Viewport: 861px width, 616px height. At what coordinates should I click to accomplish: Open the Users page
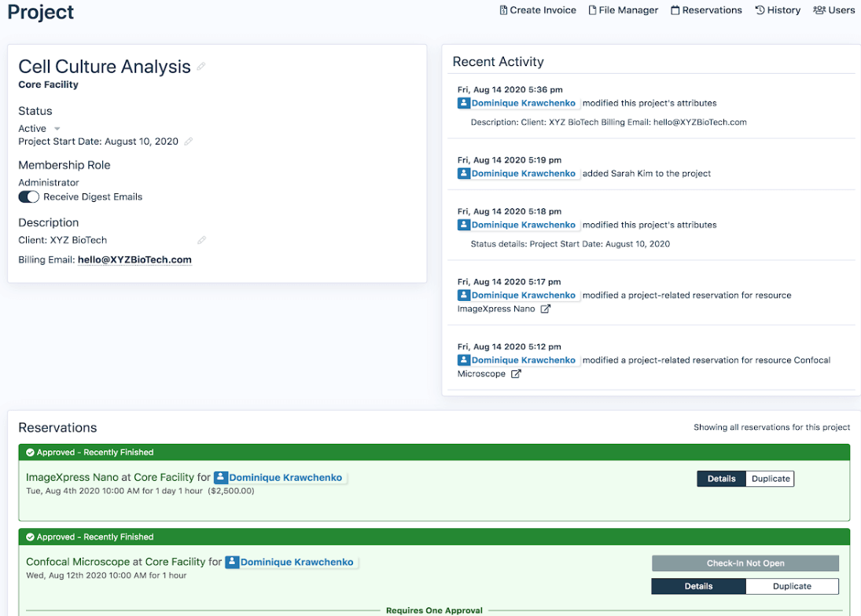(x=834, y=10)
